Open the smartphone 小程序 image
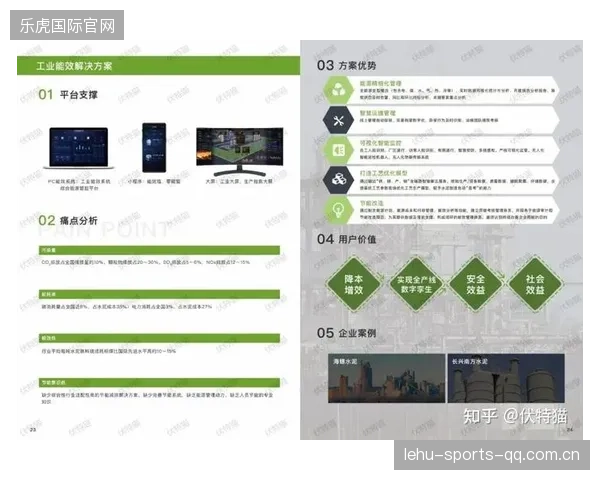Screen dimensions: 600x480 coord(154,148)
